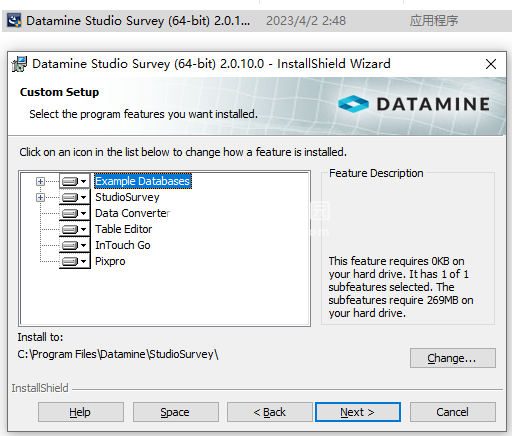
Task: Proceed with the Next button
Action: point(358,412)
